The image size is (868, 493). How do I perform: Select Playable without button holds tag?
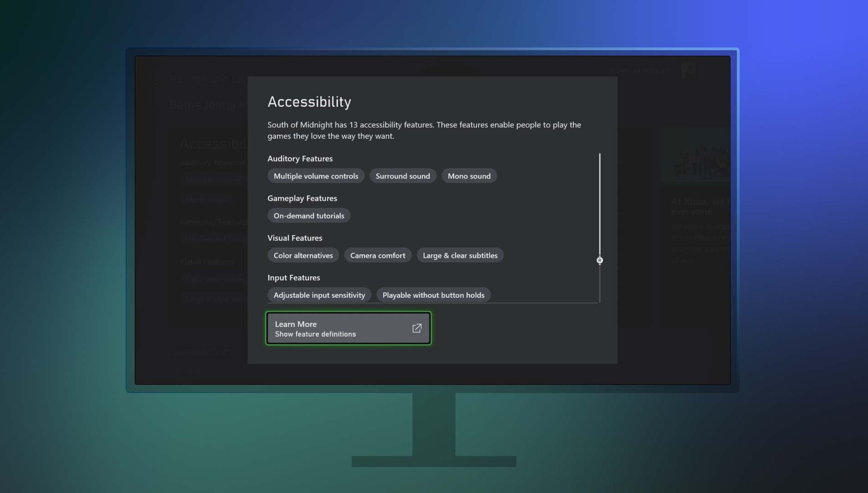[433, 295]
